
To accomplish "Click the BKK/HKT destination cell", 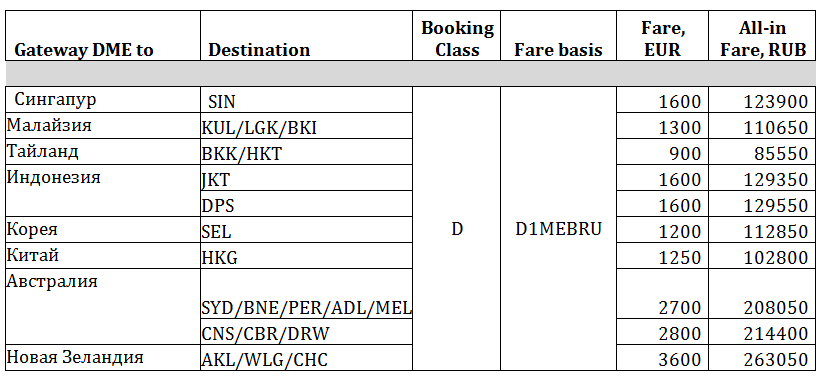I will 306,151.
